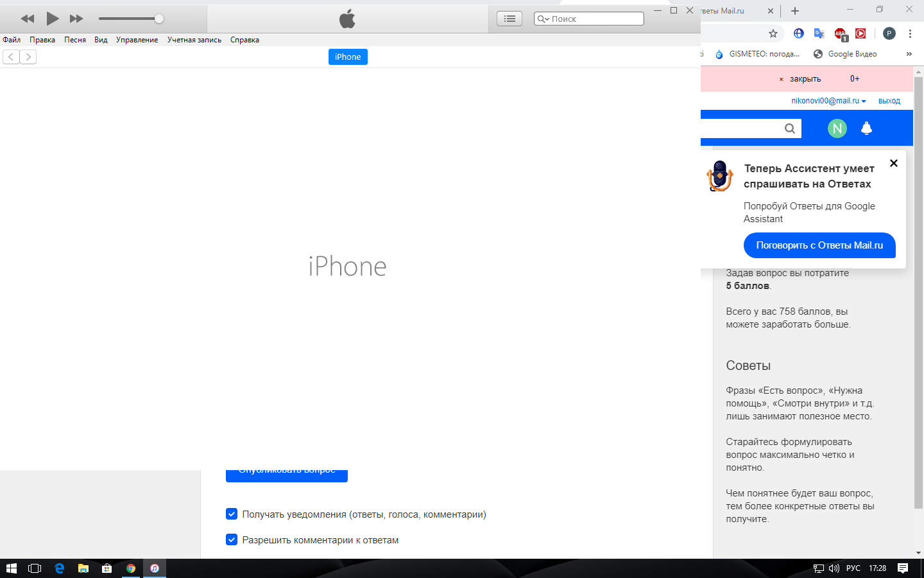Switch to Chrome on the taskbar
Viewport: 924px width, 578px height.
pos(131,568)
